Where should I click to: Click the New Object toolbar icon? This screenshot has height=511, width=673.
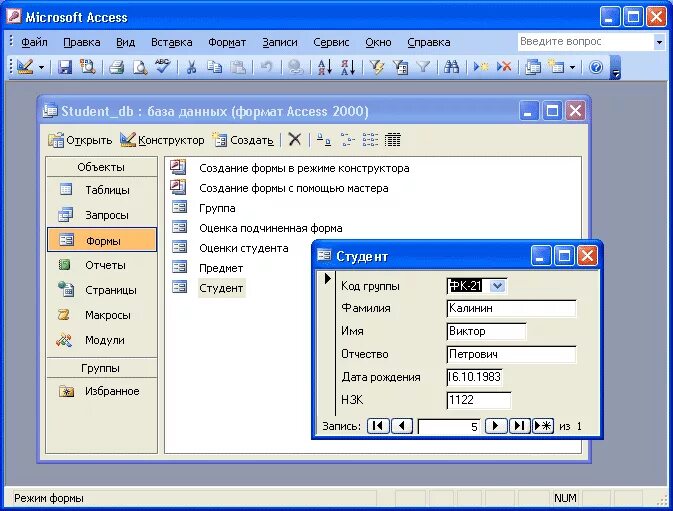point(556,67)
